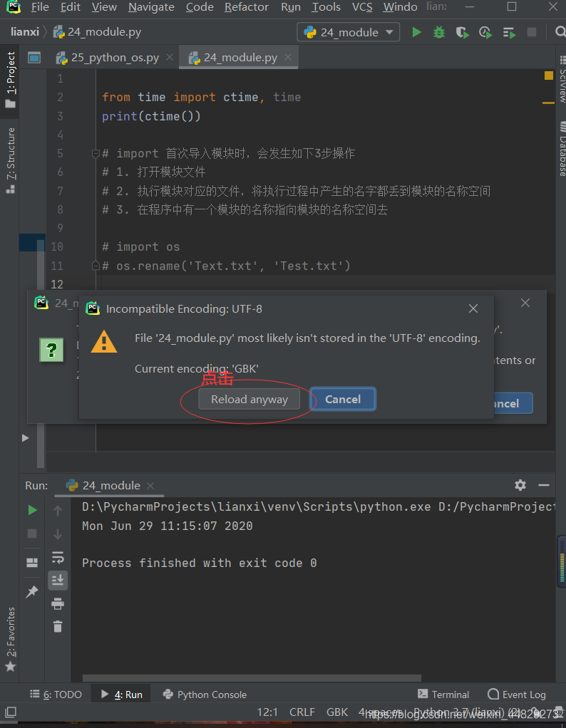Run the 24_module configuration from the toolbar
This screenshot has width=566, height=728.
(416, 32)
